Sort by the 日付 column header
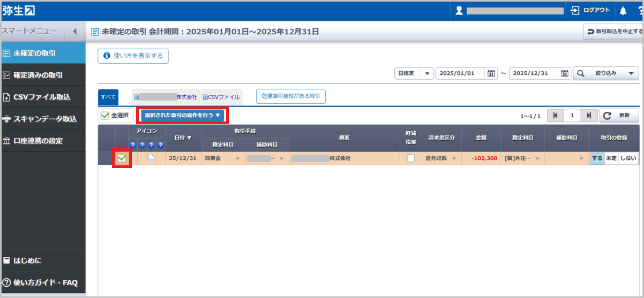 (x=183, y=138)
